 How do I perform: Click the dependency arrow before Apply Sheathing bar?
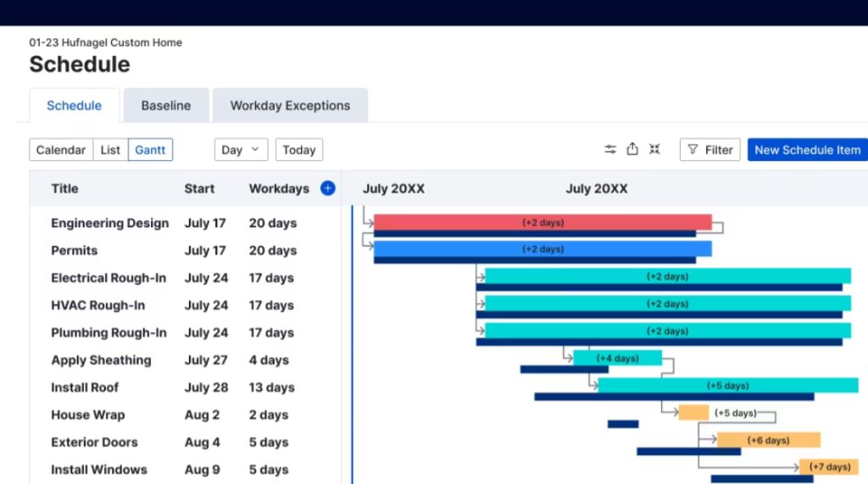pos(567,358)
